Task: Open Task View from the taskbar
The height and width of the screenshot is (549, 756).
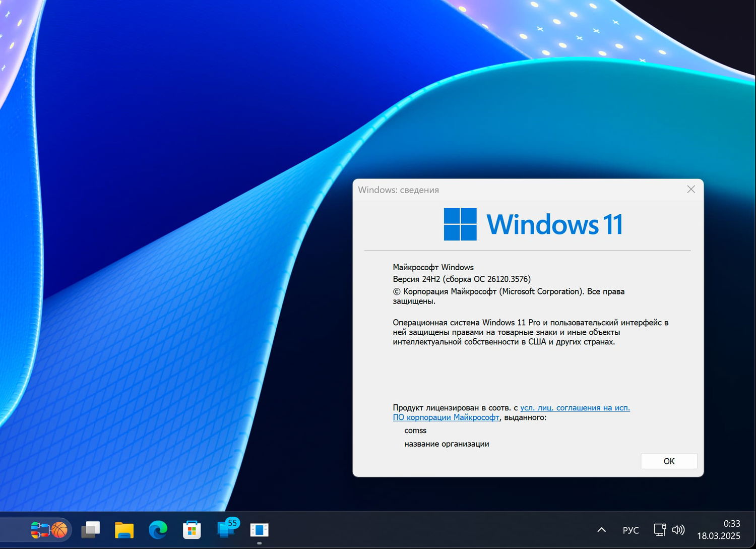Action: coord(91,530)
